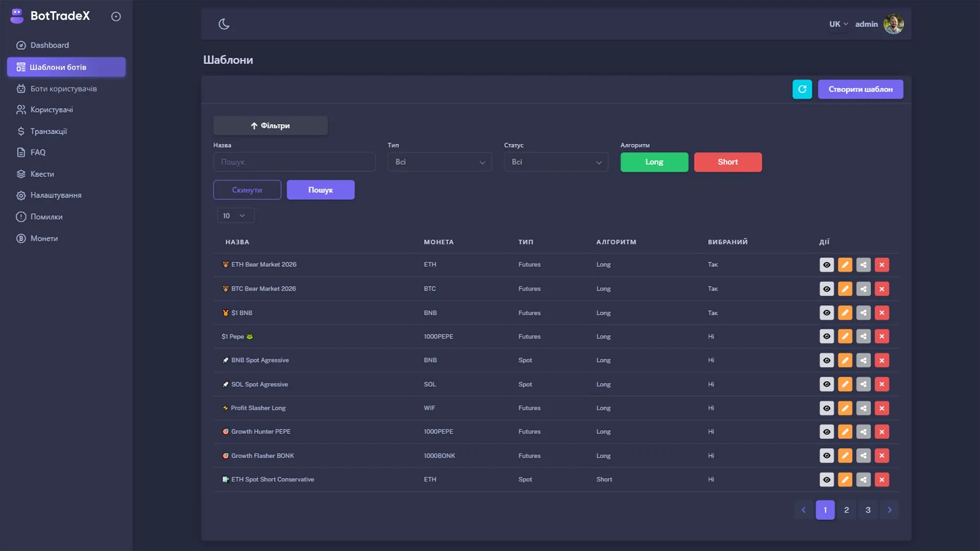Delete the Profit Slasher Long template
This screenshot has width=980, height=551.
(x=882, y=408)
